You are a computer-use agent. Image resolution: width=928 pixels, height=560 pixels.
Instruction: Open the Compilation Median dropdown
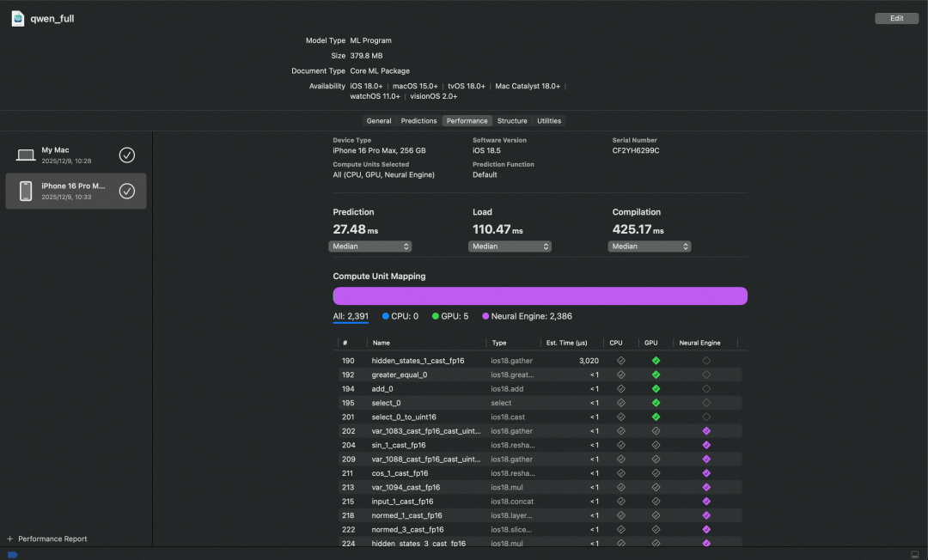[650, 247]
